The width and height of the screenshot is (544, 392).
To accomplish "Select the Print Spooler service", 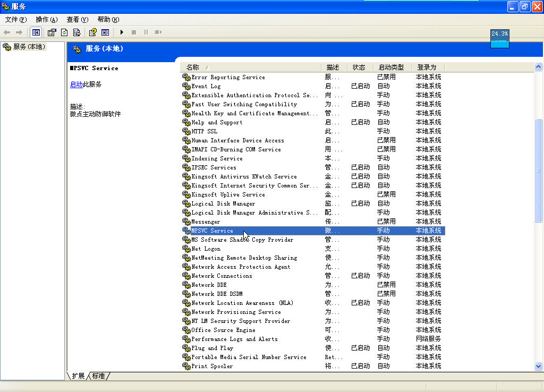I will point(312,365).
